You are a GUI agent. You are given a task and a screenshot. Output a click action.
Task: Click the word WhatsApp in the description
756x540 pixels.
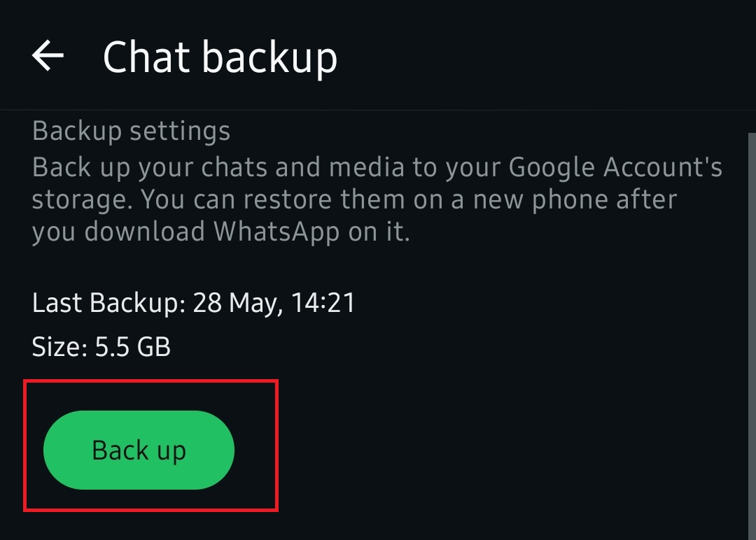[277, 232]
